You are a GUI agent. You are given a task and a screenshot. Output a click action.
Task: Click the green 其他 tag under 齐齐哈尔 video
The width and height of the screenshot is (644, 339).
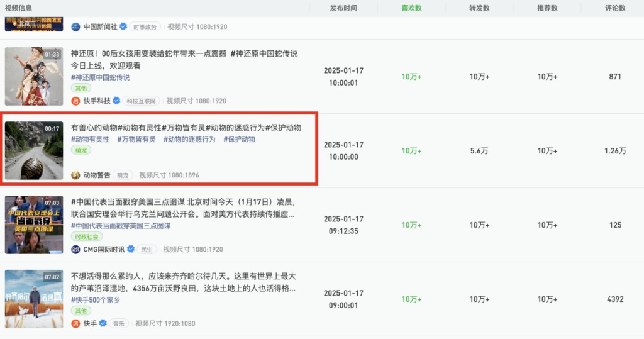(81, 311)
